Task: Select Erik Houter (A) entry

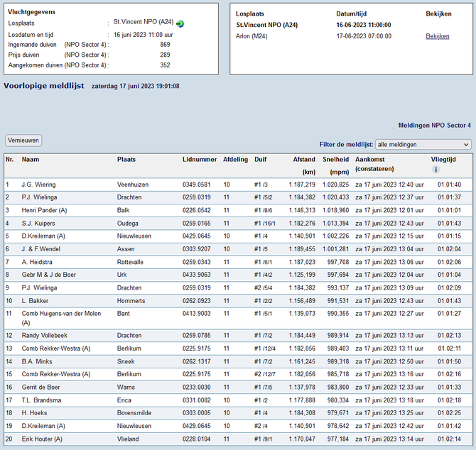Action: point(42,439)
